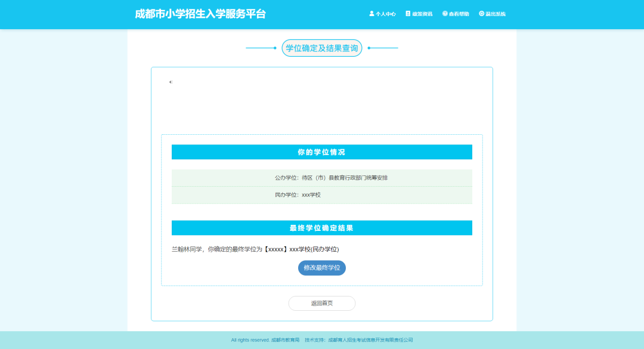Click the 返回首页 button

[322, 304]
